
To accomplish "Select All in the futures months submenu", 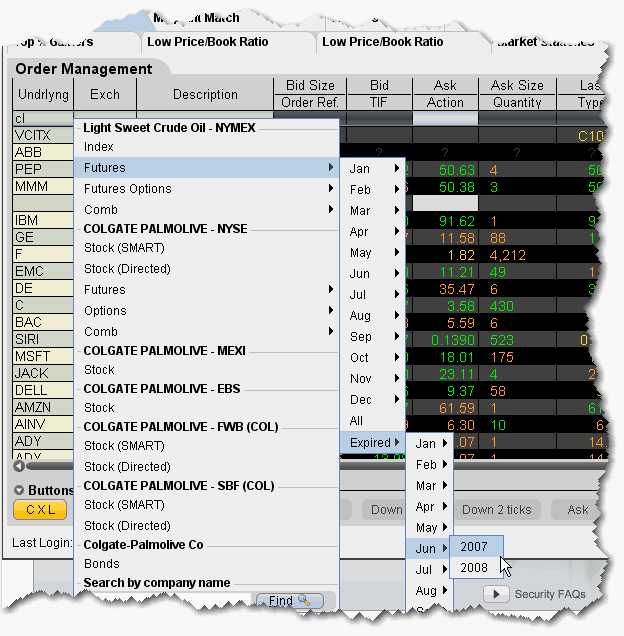I will pos(357,421).
